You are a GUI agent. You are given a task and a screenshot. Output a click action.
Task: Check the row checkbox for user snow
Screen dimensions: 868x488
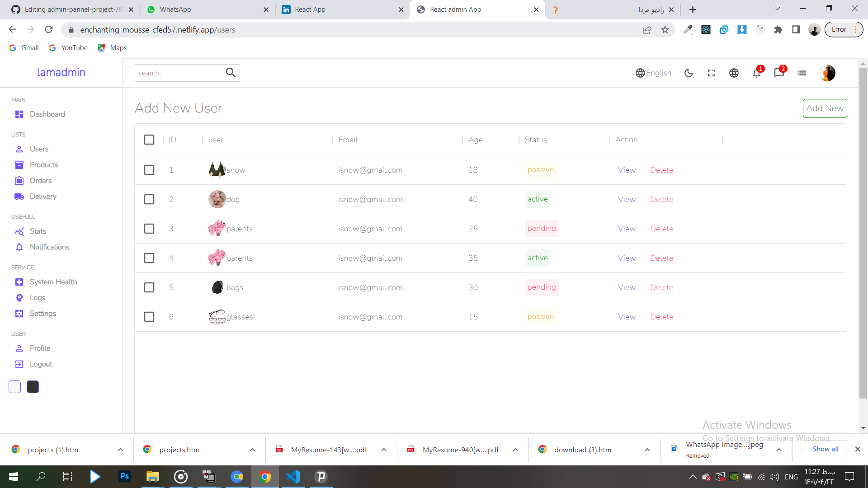149,170
